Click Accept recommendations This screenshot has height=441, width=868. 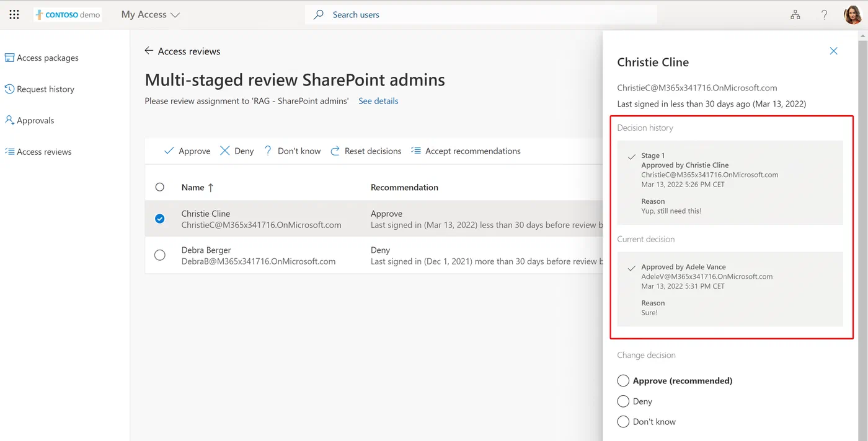(x=466, y=151)
